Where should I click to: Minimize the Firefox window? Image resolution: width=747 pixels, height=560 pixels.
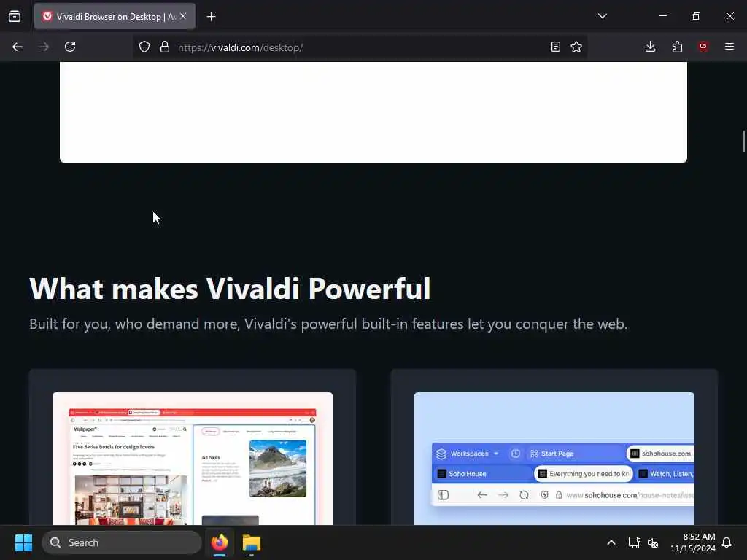coord(662,16)
